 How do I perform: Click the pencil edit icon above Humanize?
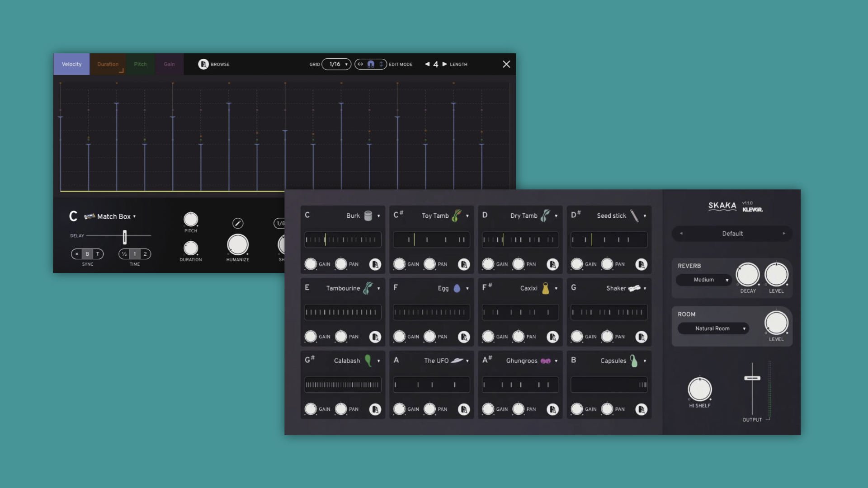[238, 223]
